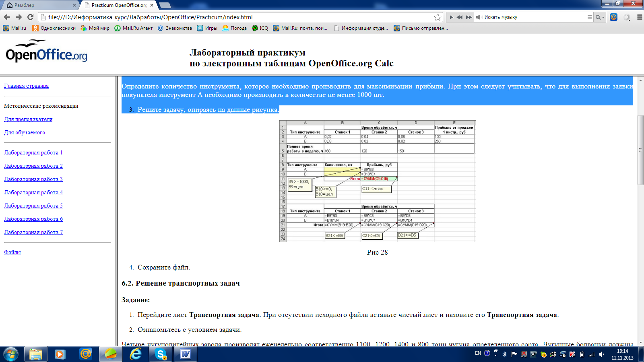Click the EN language indicator in tray
The width and height of the screenshot is (644, 362).
point(478,353)
